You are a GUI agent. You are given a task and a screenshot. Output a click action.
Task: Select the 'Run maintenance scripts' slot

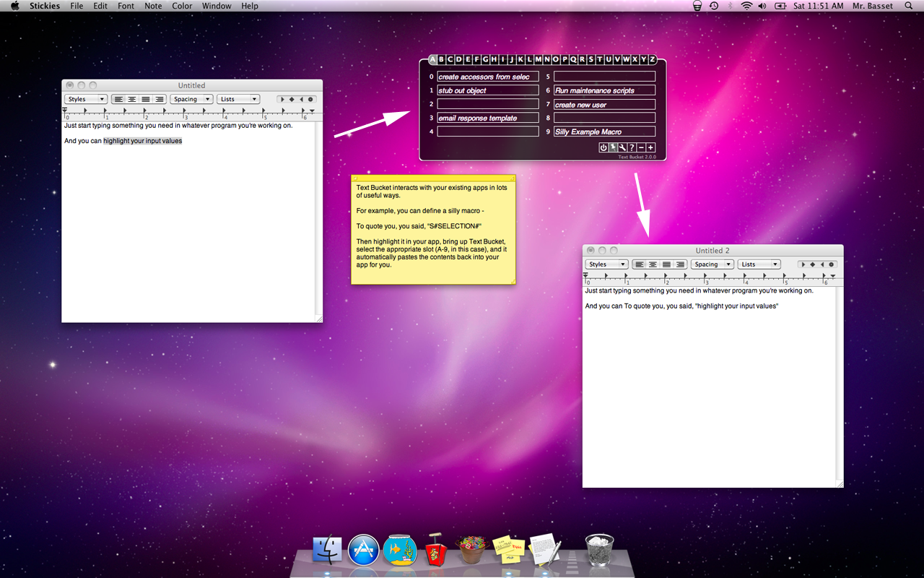tap(604, 90)
